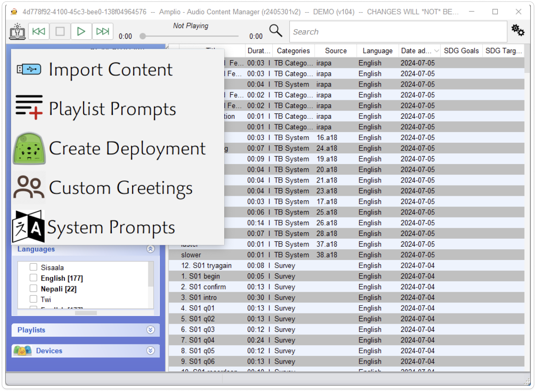The width and height of the screenshot is (536, 392).
Task: Expand the Playlists panel
Action: [x=151, y=330]
